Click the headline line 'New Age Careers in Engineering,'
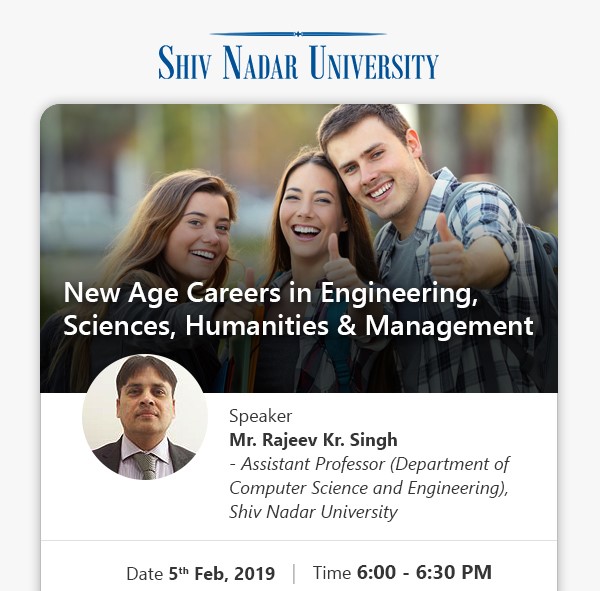Viewport: 600px width, 591px height. (x=271, y=294)
